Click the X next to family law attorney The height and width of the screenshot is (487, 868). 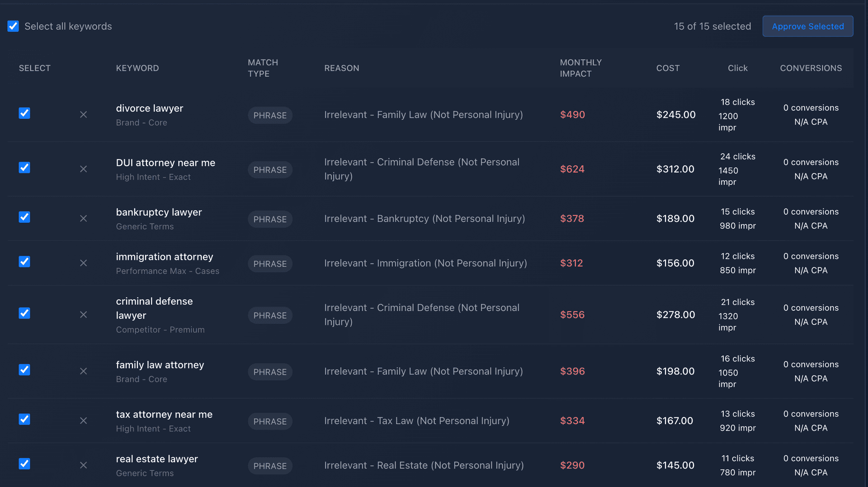click(83, 371)
